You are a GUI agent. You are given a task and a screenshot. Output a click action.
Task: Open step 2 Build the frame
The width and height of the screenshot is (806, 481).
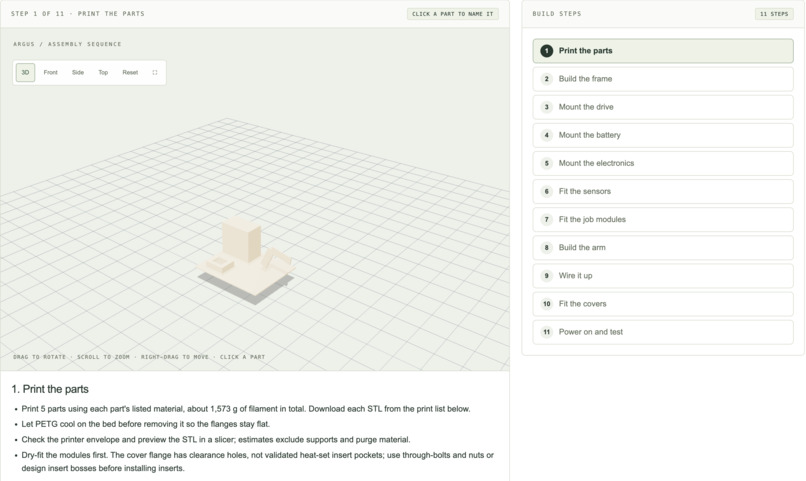663,79
